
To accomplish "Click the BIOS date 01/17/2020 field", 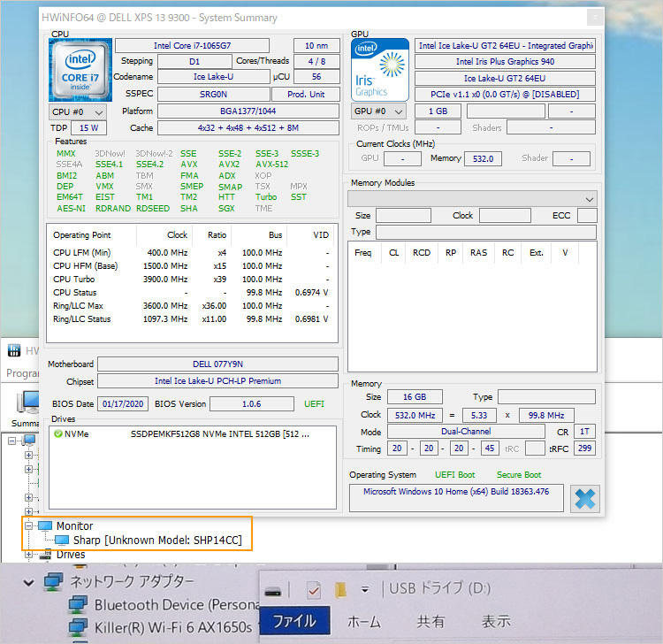I will click(123, 403).
